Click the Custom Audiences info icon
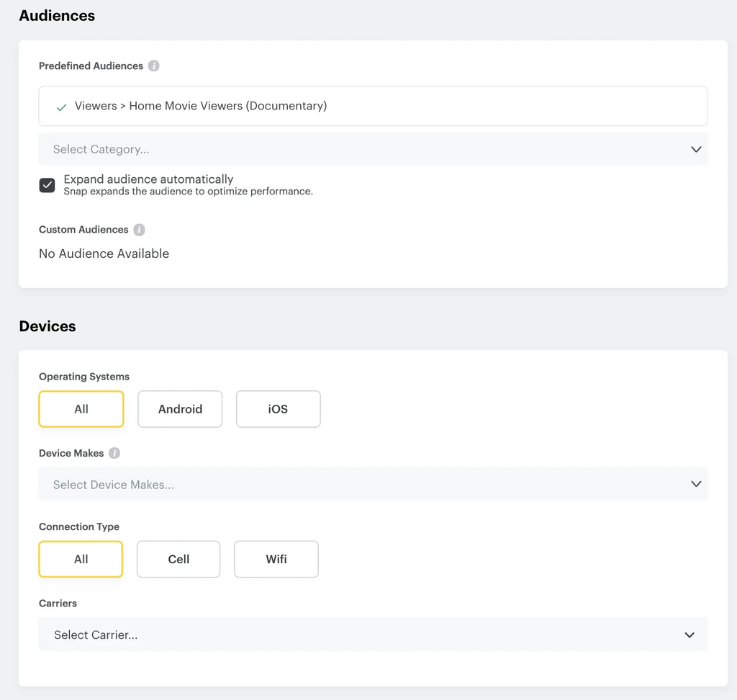The height and width of the screenshot is (700, 737). (x=139, y=230)
